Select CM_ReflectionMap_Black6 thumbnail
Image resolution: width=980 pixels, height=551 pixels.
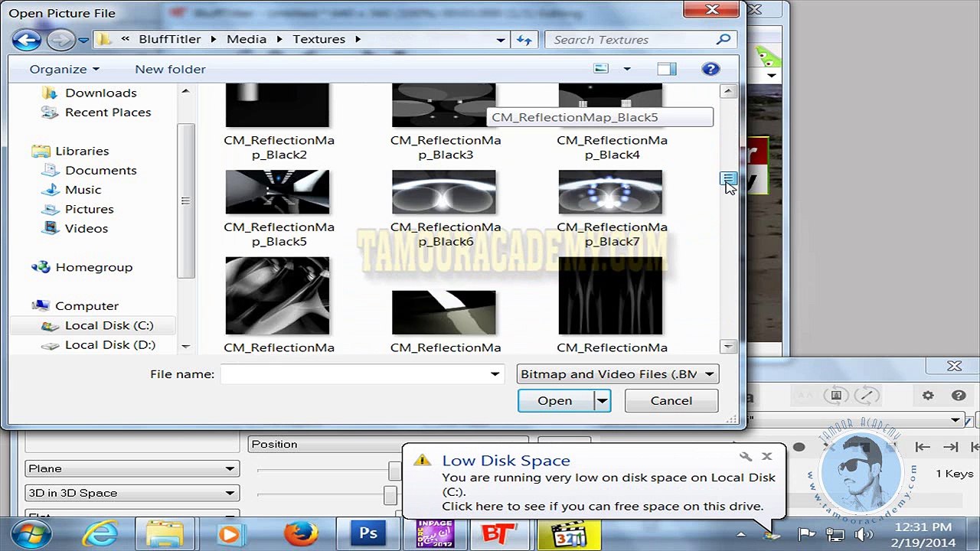click(444, 192)
